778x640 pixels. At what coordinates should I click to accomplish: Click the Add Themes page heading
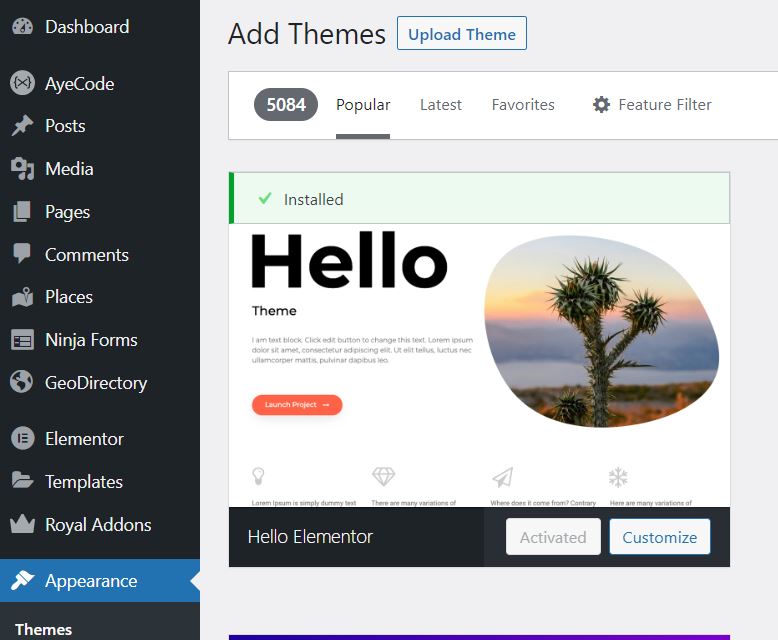coord(307,34)
